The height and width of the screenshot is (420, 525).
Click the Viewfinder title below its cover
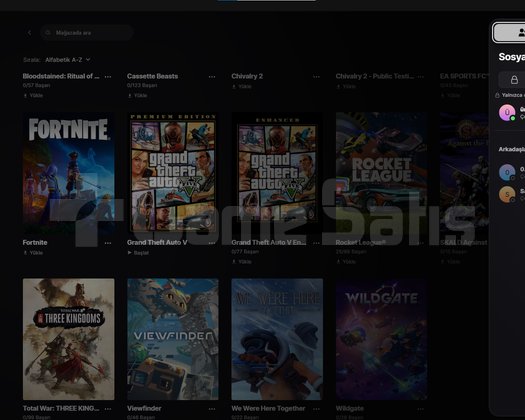click(x=144, y=409)
